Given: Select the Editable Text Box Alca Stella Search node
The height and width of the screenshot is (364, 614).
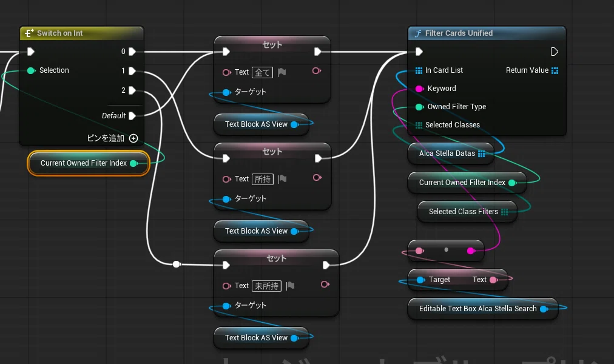Looking at the screenshot, I should tap(483, 309).
